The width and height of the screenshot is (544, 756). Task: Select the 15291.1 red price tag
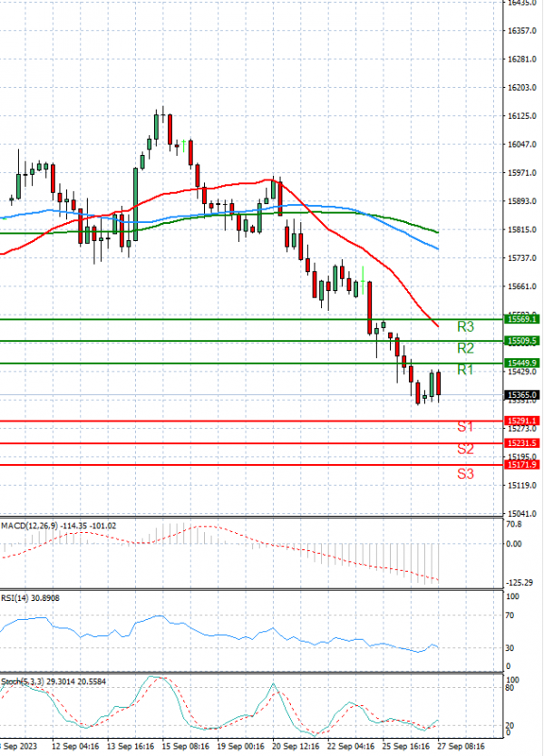(x=521, y=421)
